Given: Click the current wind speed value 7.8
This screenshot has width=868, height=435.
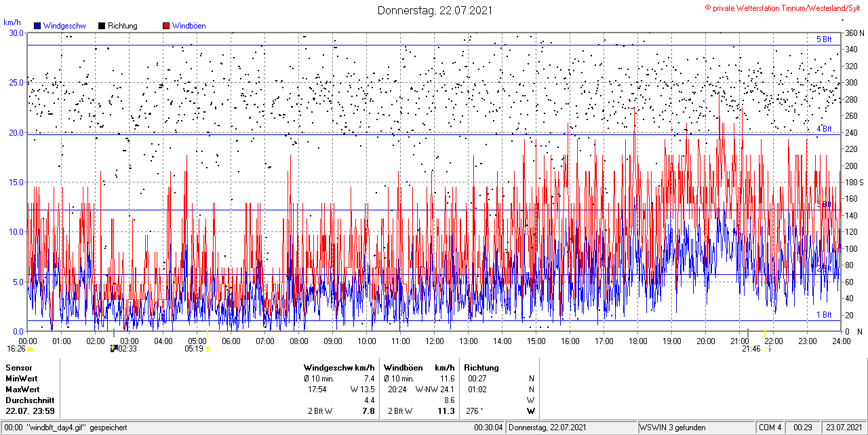Looking at the screenshot, I should point(368,411).
